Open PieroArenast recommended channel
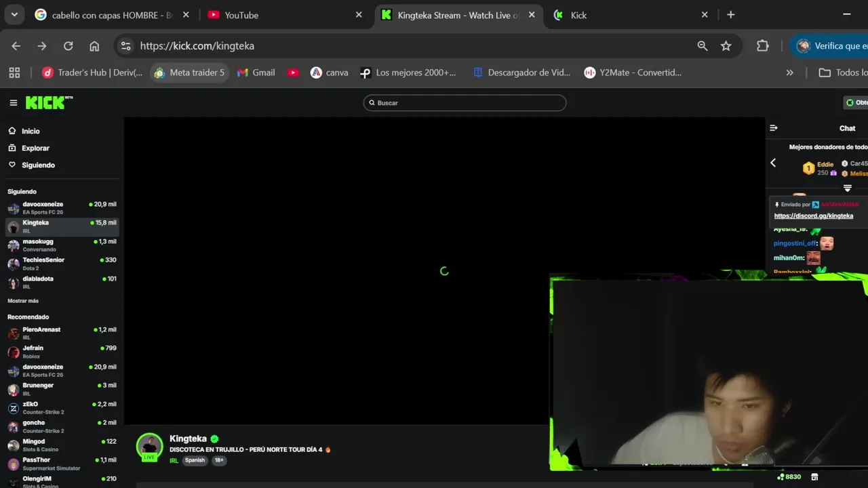 click(62, 333)
